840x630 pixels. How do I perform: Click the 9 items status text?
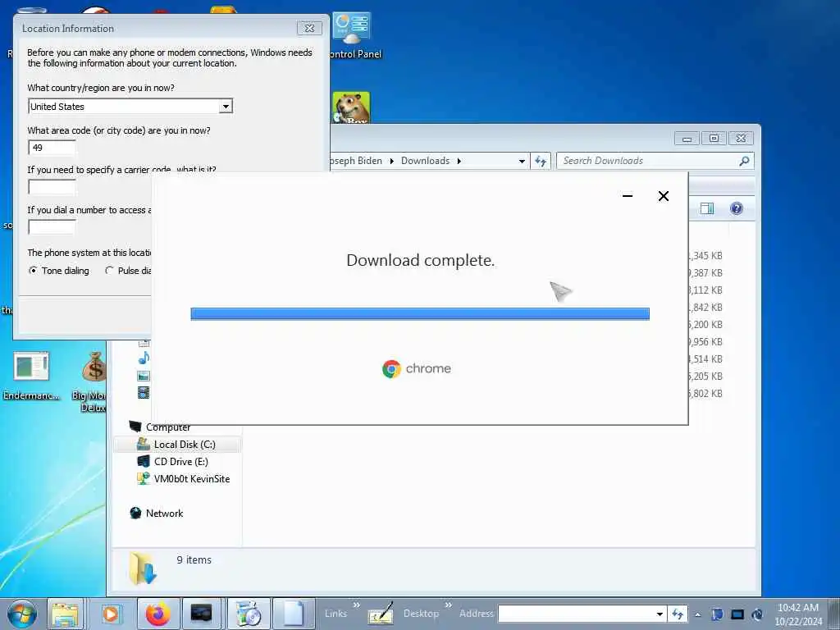click(194, 559)
